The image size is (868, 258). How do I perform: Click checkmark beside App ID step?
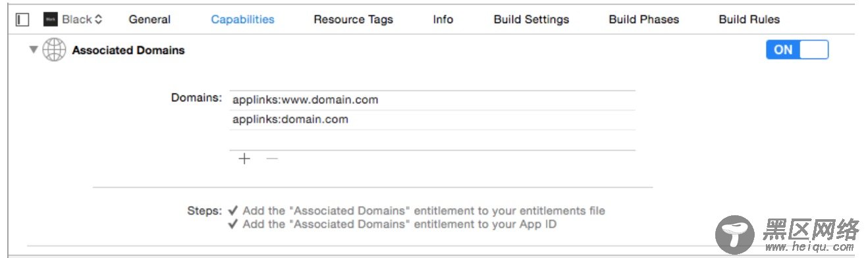(x=233, y=224)
